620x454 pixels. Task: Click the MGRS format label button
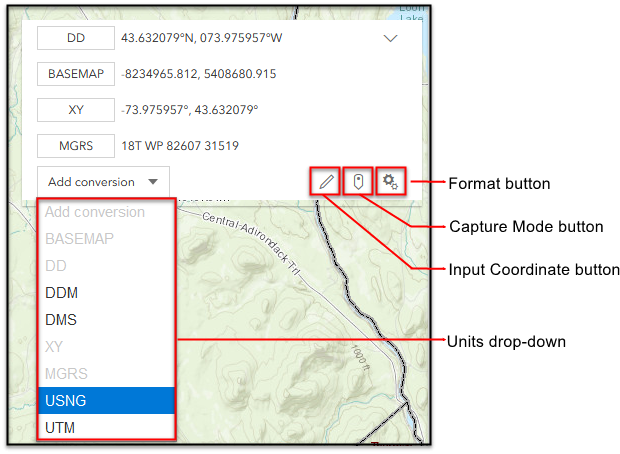76,146
